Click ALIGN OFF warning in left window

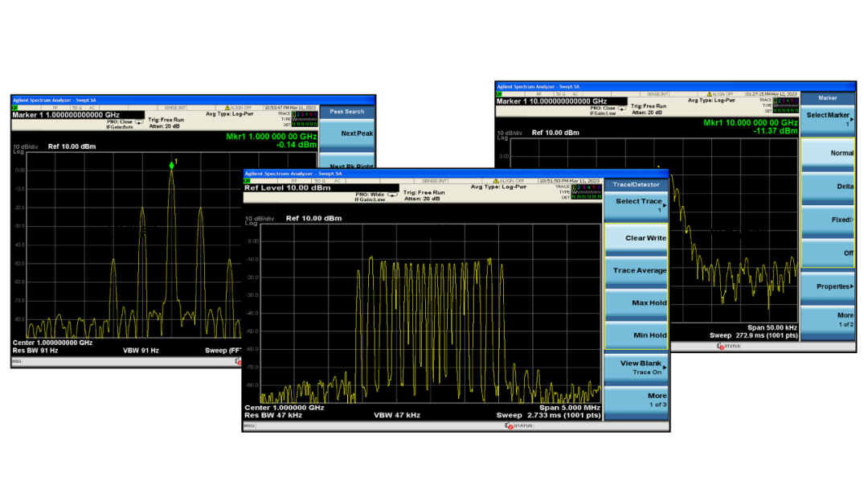point(238,108)
